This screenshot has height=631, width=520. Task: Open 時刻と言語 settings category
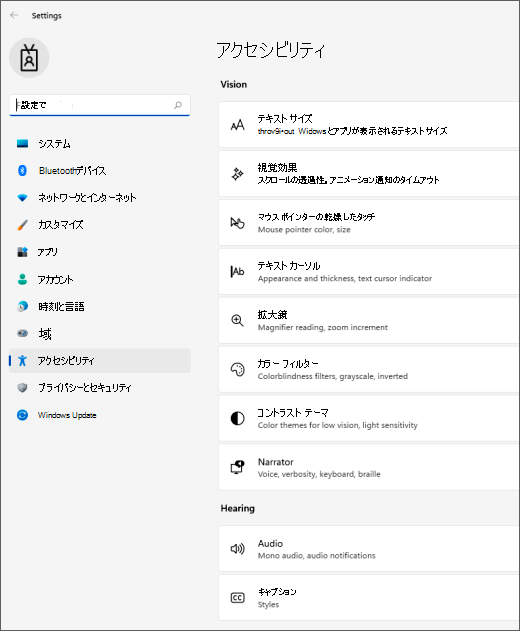pyautogui.click(x=99, y=306)
